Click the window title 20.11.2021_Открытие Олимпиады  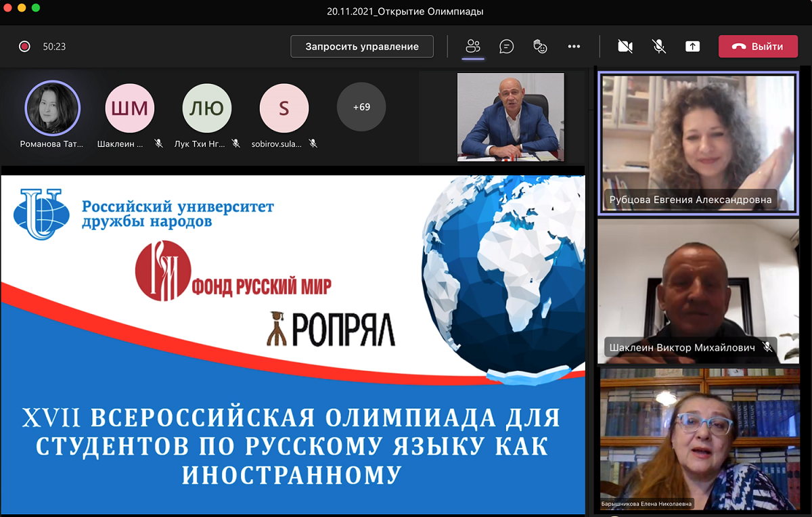pyautogui.click(x=405, y=11)
